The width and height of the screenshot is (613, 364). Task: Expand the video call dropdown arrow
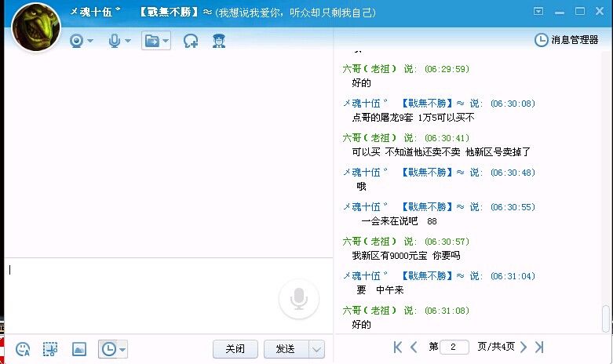[x=91, y=41]
